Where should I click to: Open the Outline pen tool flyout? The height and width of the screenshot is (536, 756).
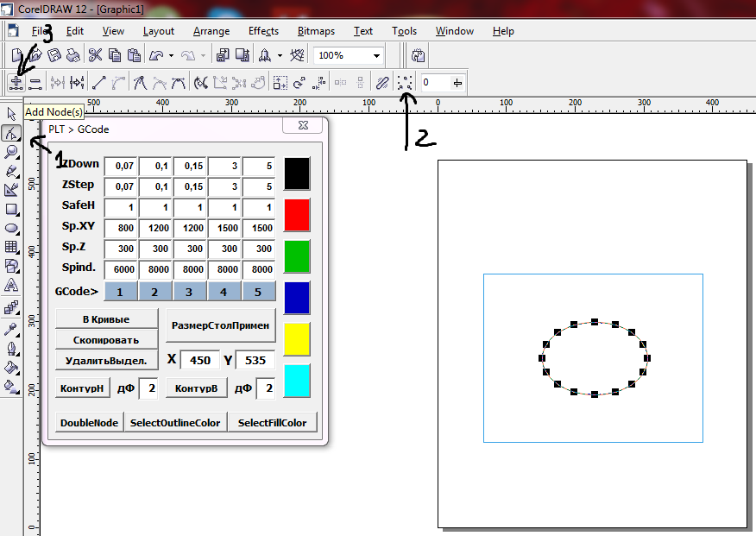click(x=11, y=349)
